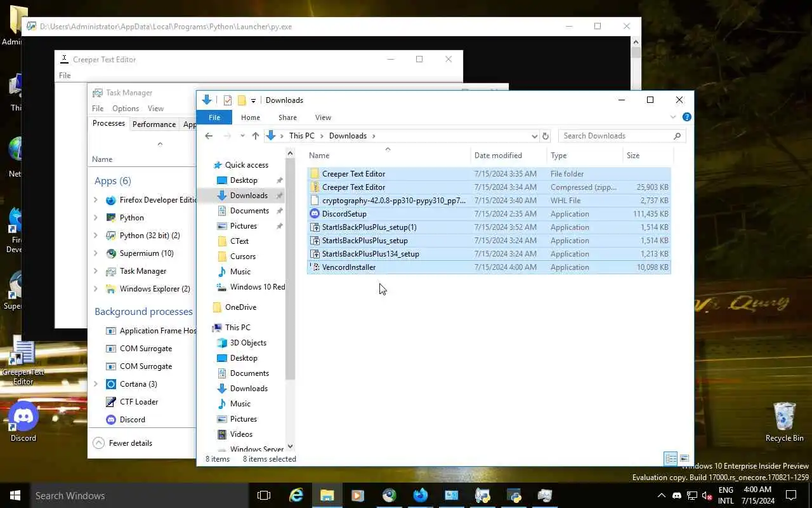Switch to large icons view layout

(x=684, y=458)
